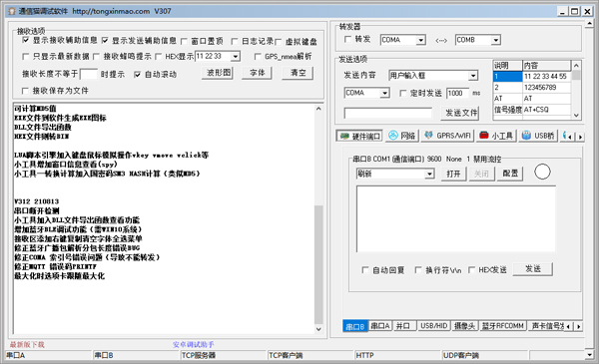Open forwarder source COMA dropdown

[x=420, y=40]
